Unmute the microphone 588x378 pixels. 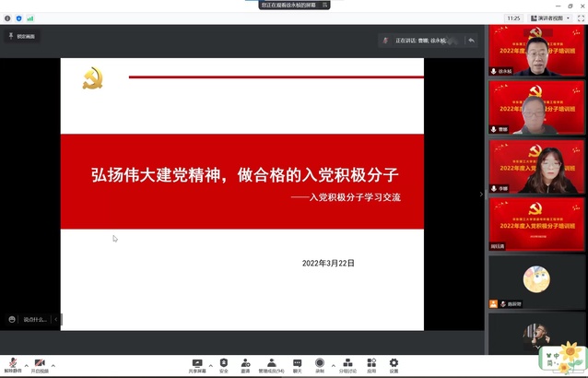pyautogui.click(x=13, y=363)
